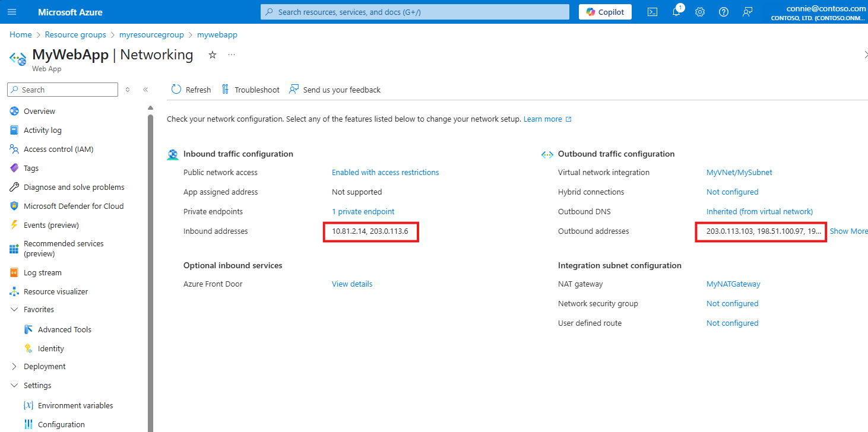868x432 pixels.
Task: Open Diagnose and solve problems
Action: tap(74, 187)
